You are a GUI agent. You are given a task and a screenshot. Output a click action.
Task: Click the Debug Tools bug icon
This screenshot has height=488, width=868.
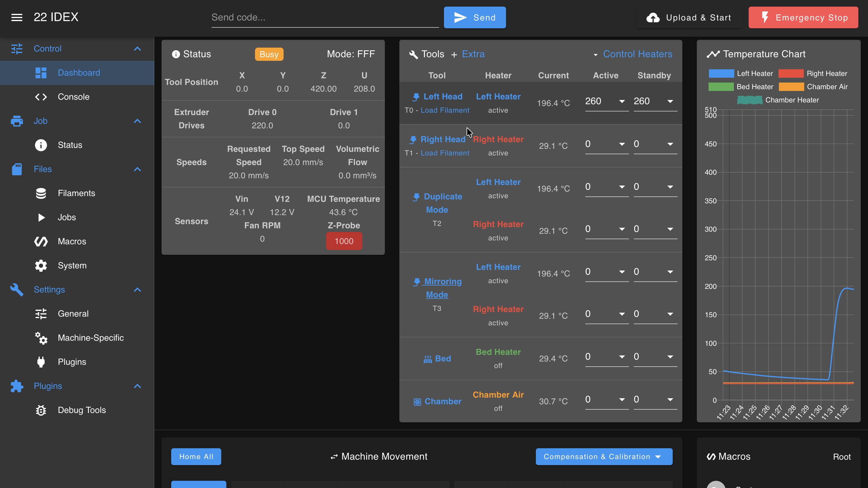click(x=41, y=410)
